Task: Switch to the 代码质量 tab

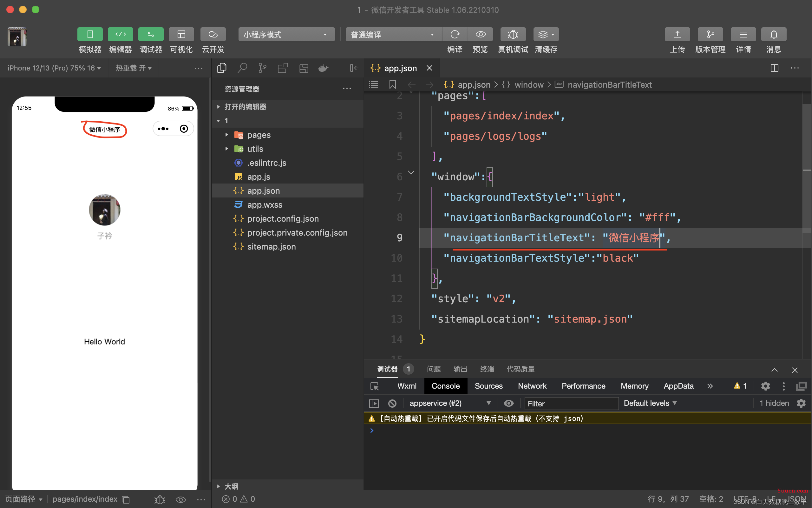Action: 521,369
